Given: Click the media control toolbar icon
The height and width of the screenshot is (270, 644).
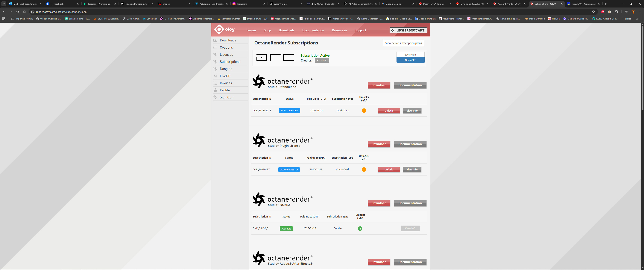Looking at the screenshot, I should coord(626,12).
